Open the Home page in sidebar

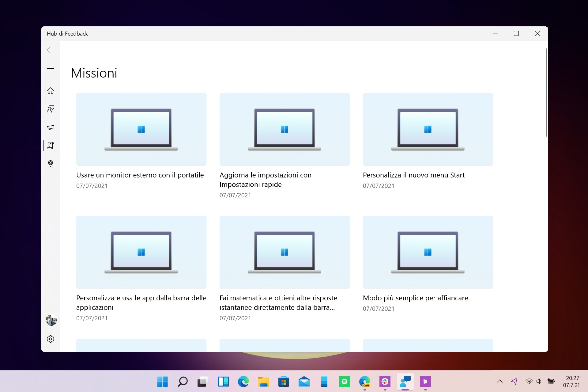click(51, 91)
